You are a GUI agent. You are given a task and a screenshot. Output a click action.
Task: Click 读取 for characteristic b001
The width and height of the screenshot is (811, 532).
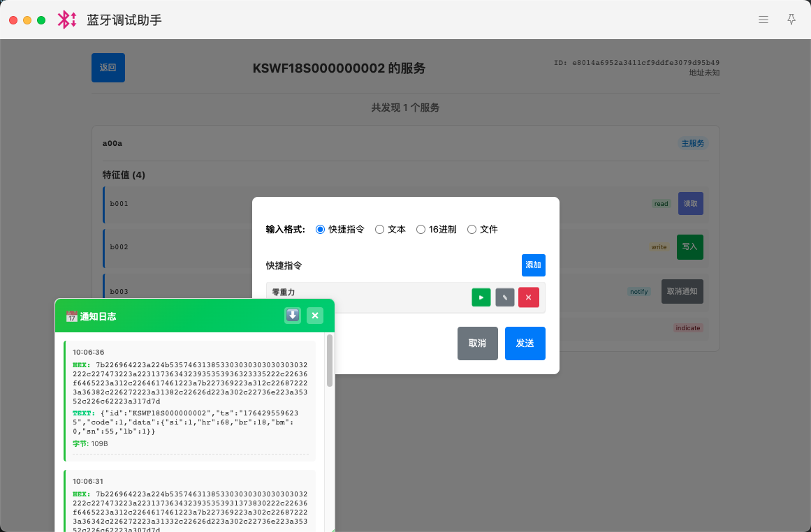point(690,203)
